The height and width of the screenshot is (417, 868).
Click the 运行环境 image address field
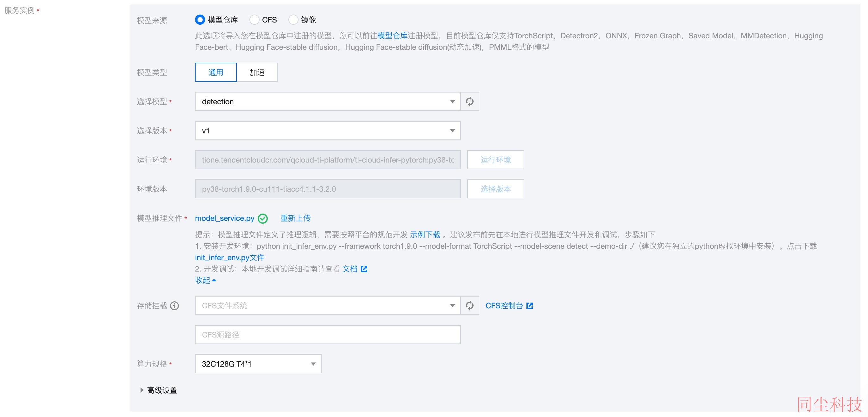click(328, 160)
